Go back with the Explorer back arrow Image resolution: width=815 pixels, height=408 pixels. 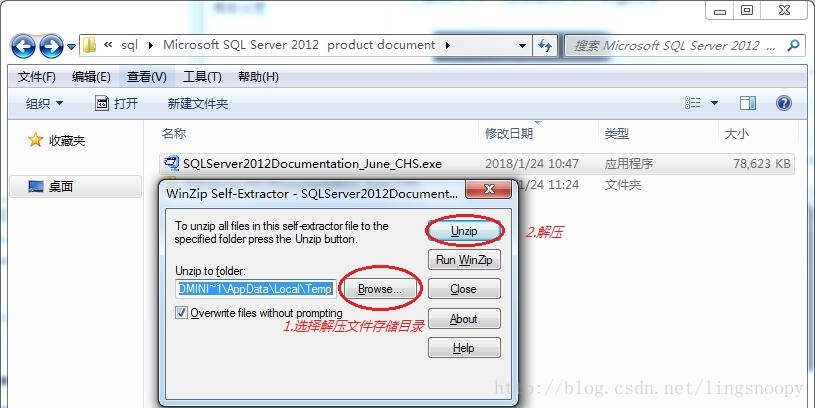click(x=23, y=46)
